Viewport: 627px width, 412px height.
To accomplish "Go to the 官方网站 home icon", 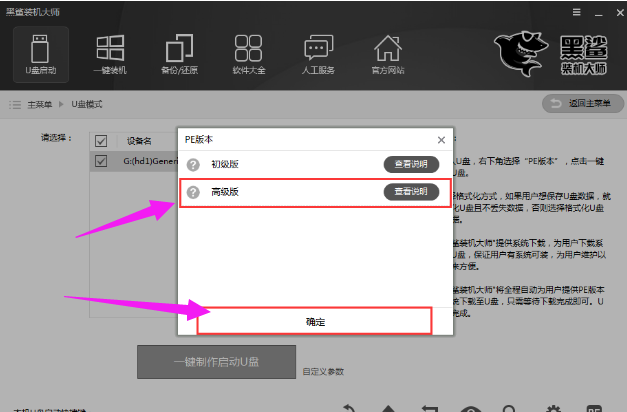I will pyautogui.click(x=387, y=55).
